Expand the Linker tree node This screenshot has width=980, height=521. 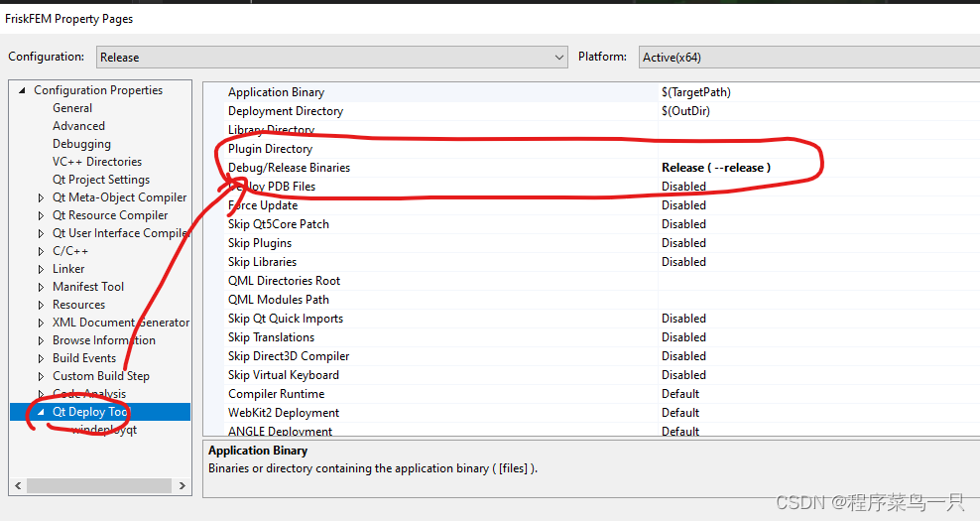(x=41, y=269)
